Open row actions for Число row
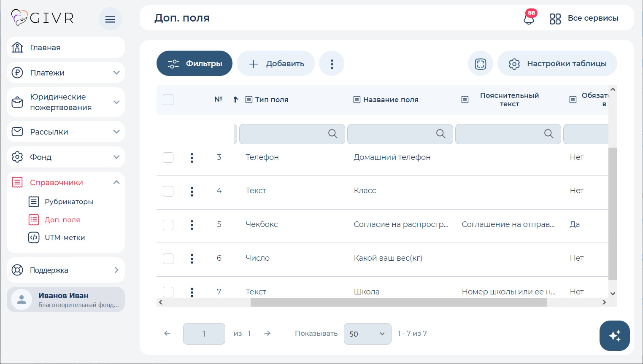Viewport: 643px width, 364px height. [x=192, y=258]
